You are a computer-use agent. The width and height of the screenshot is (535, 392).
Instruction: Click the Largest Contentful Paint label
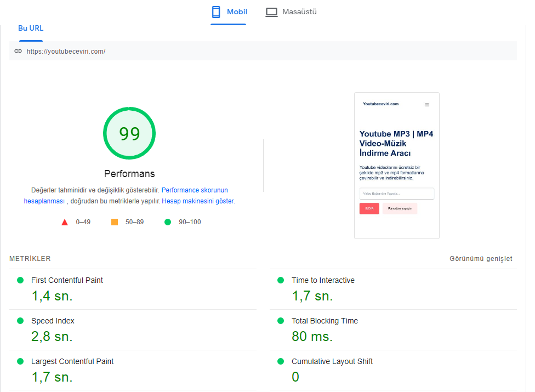(72, 361)
